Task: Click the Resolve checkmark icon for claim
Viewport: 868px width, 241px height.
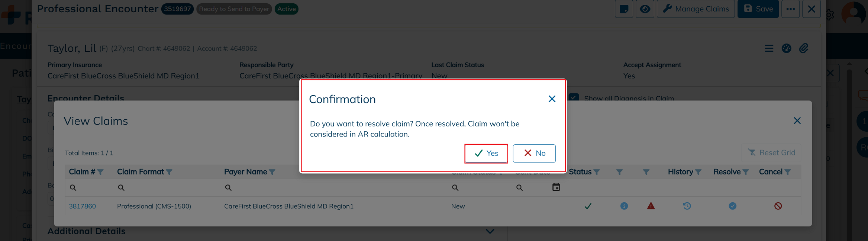Action: pos(732,206)
